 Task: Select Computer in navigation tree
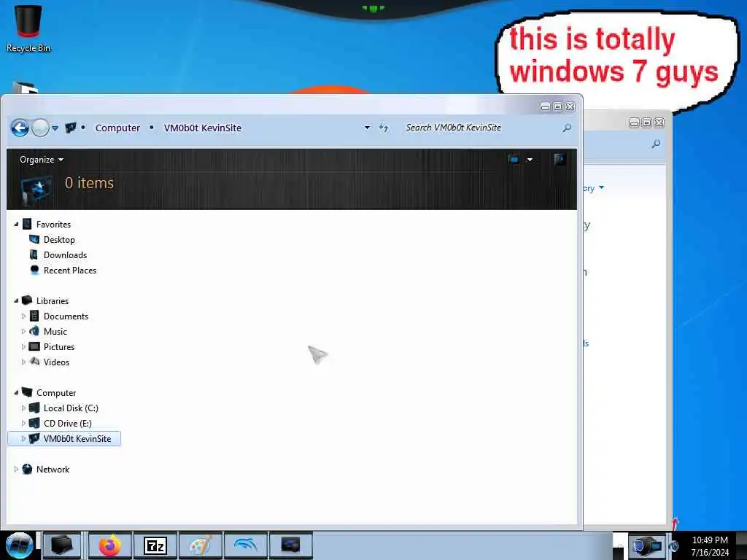point(56,393)
